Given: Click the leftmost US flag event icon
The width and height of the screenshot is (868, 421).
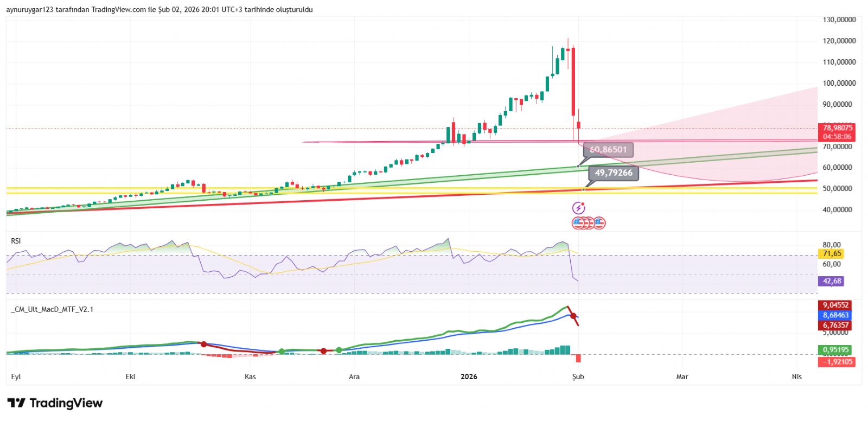Looking at the screenshot, I should click(x=577, y=222).
